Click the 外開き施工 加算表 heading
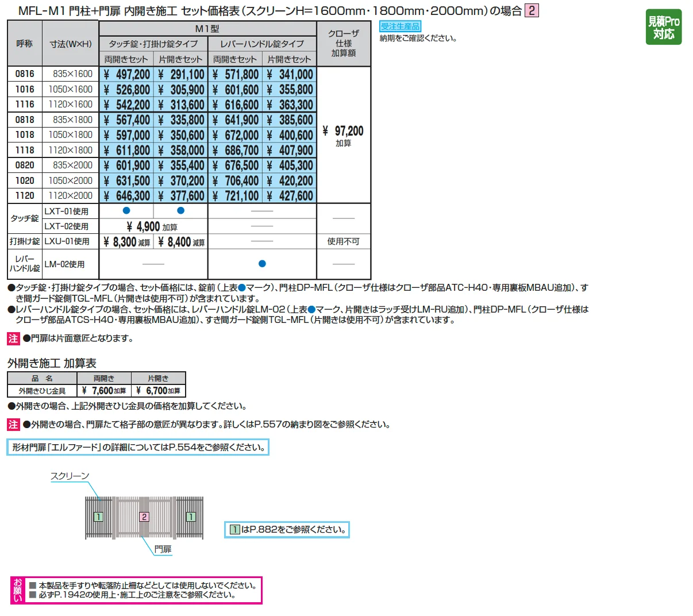The image size is (693, 616). pyautogui.click(x=52, y=363)
